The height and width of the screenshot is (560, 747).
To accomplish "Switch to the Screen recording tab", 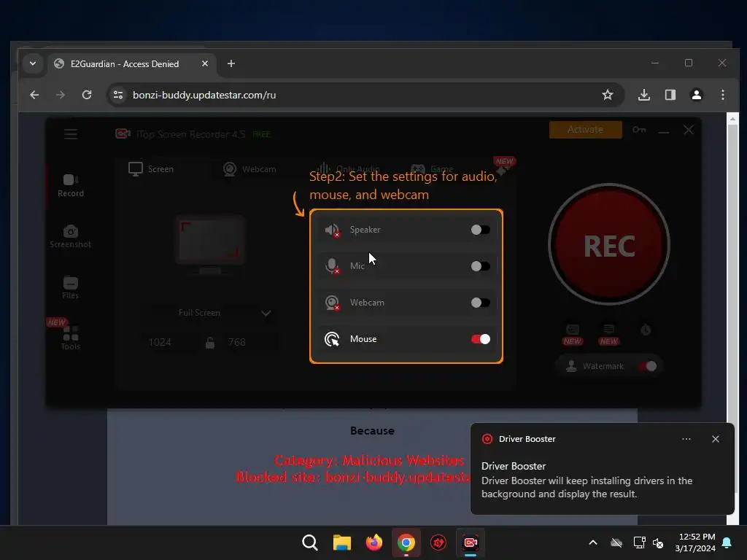I will (x=151, y=169).
